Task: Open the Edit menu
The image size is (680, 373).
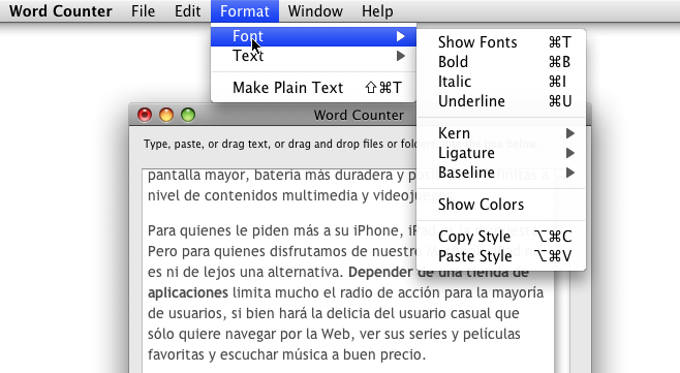Action: tap(187, 11)
